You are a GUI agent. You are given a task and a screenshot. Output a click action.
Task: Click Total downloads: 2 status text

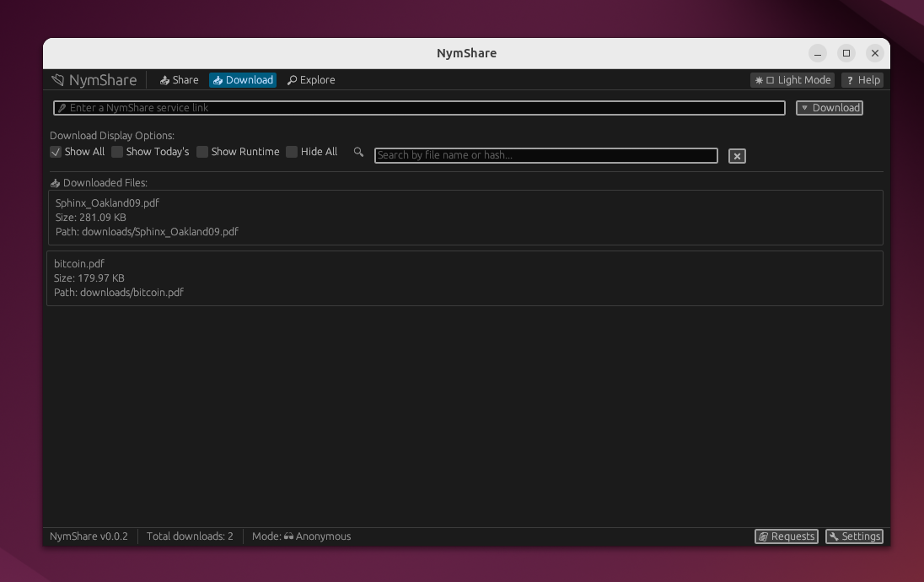click(190, 536)
